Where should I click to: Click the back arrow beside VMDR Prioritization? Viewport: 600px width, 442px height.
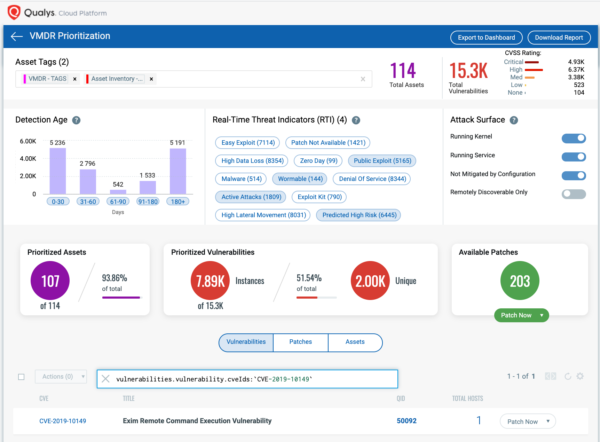click(16, 36)
